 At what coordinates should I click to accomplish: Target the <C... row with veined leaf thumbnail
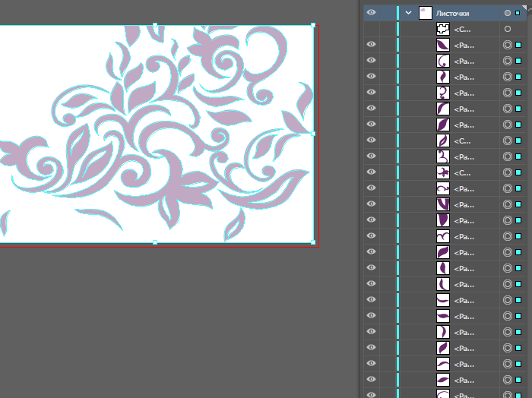(507, 141)
